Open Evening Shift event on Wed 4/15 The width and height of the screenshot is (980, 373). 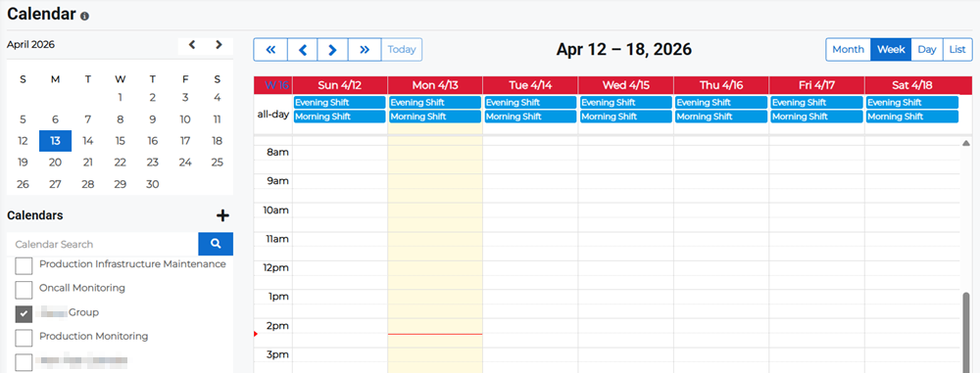[625, 103]
